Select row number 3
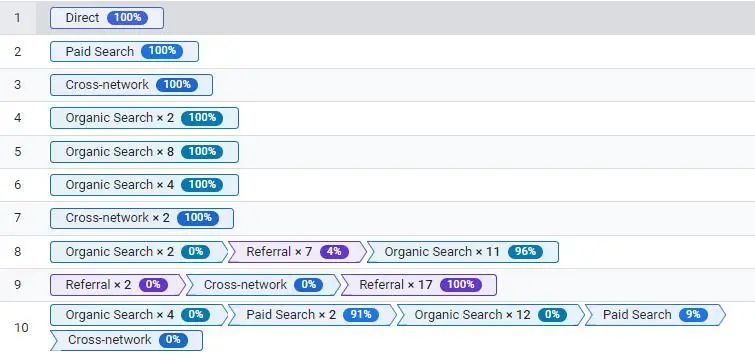755x361 pixels. click(x=18, y=85)
